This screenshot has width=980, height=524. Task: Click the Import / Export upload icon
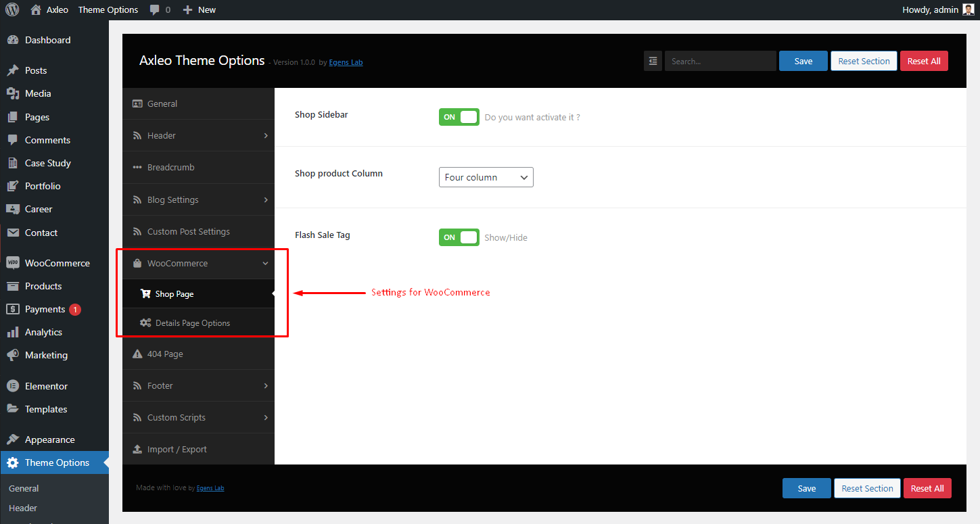coord(137,449)
